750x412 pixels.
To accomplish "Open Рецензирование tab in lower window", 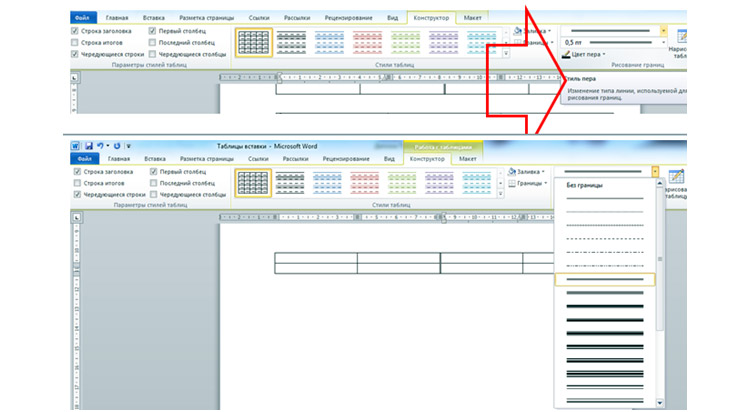I will pos(346,158).
